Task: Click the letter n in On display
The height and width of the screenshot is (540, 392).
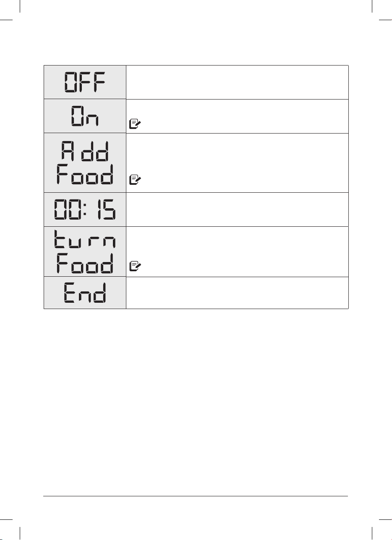Action: coord(92,120)
